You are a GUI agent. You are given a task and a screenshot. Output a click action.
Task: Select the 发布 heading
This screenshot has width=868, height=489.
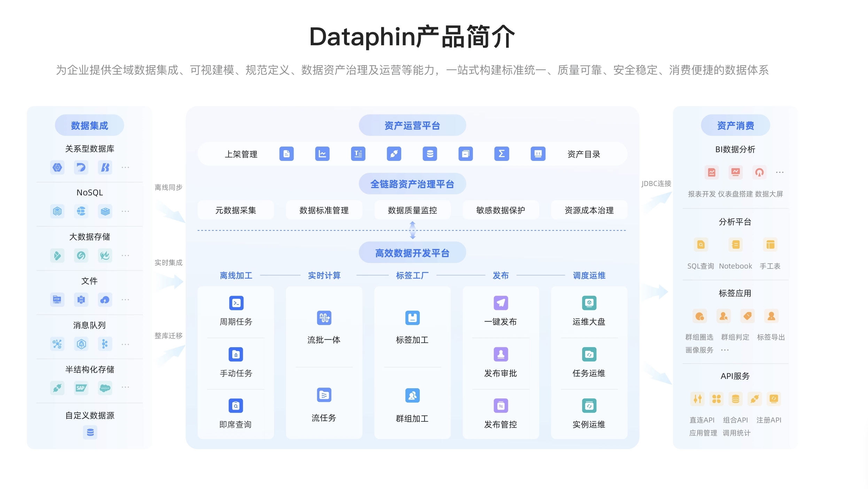click(501, 275)
